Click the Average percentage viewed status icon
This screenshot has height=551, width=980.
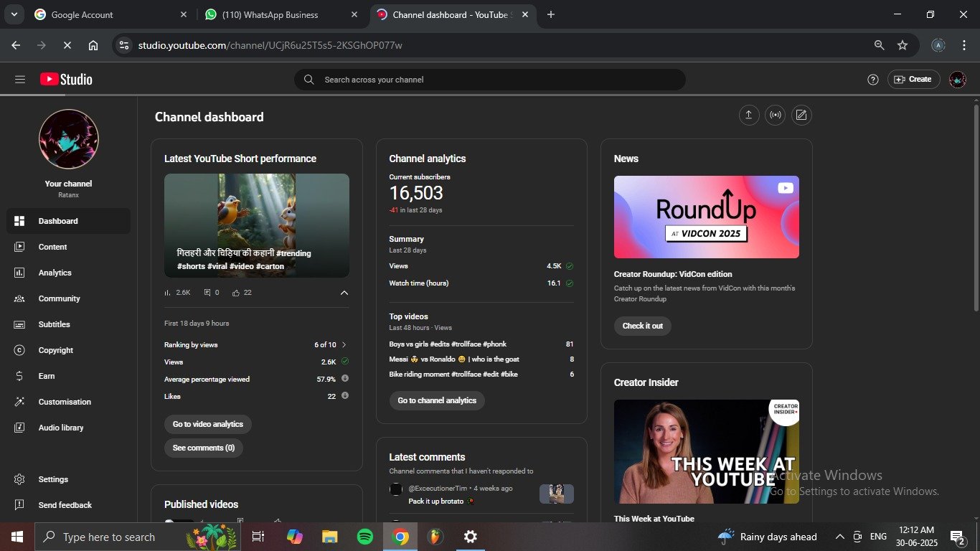[345, 379]
